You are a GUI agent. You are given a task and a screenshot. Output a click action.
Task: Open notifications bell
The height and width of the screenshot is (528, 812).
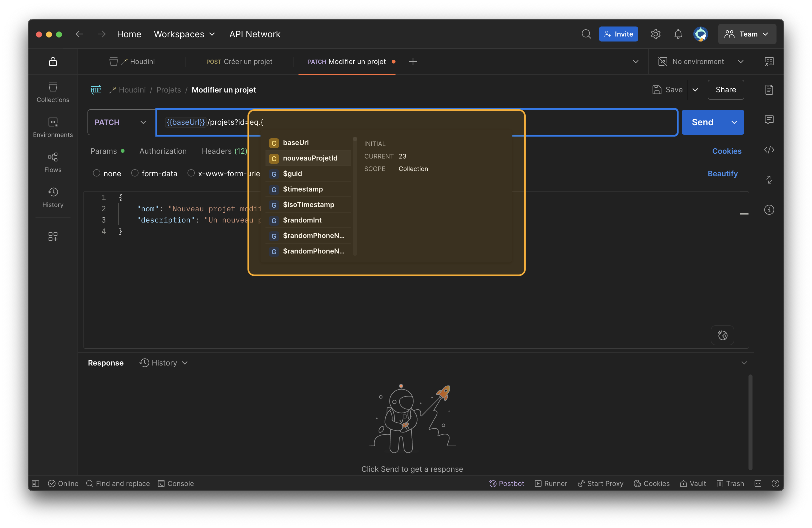pos(678,34)
